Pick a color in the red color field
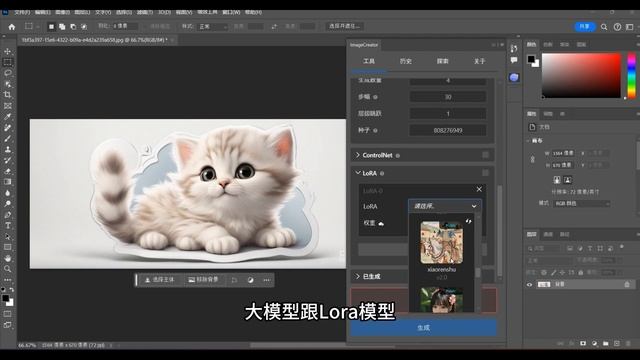The image size is (640, 360). pyautogui.click(x=581, y=76)
